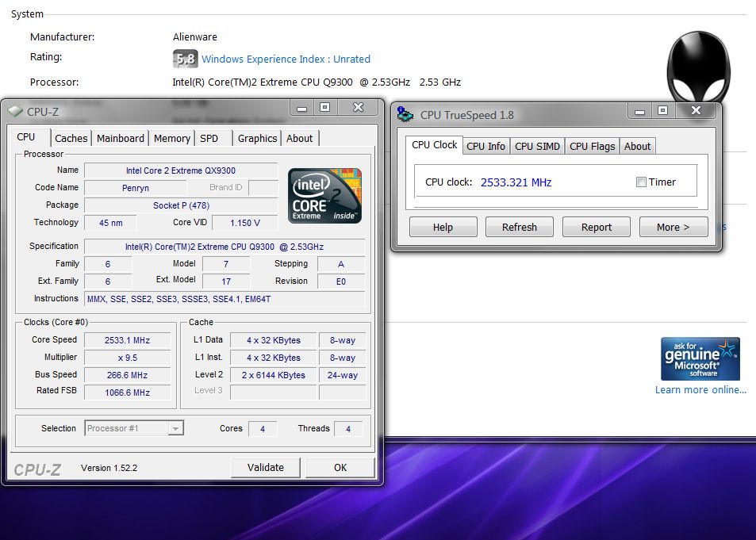Follow the Learn more online link
Screen dimensions: 756x540
[700, 389]
